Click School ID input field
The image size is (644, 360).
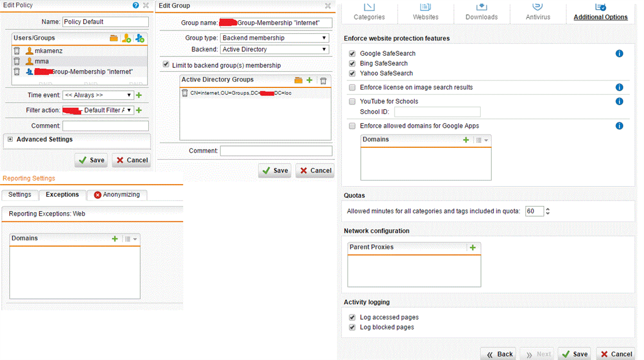tap(437, 112)
